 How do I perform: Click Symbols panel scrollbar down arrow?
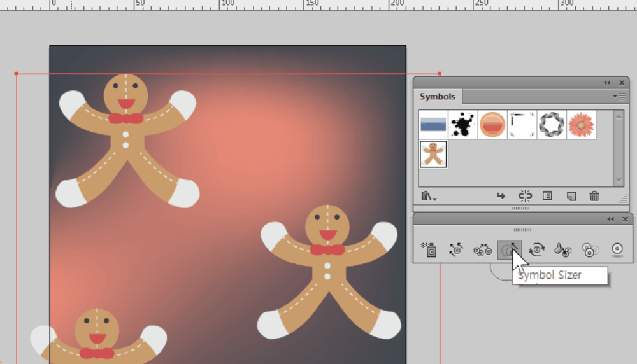(619, 180)
